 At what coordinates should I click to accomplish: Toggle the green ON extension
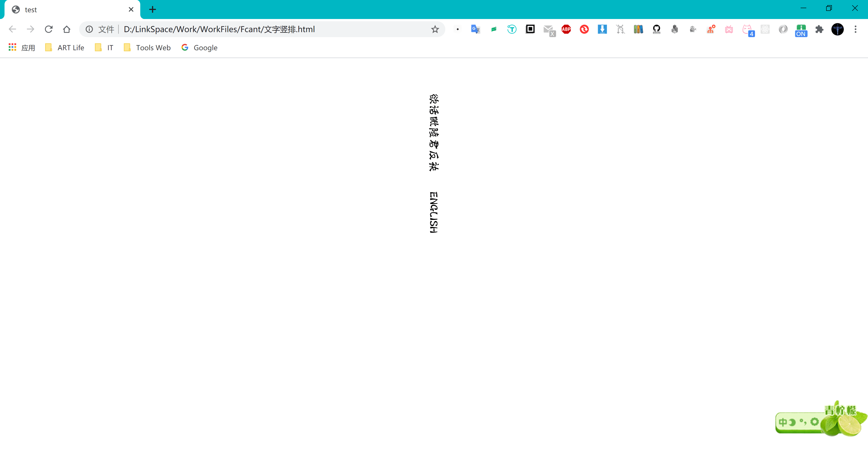[x=801, y=30]
